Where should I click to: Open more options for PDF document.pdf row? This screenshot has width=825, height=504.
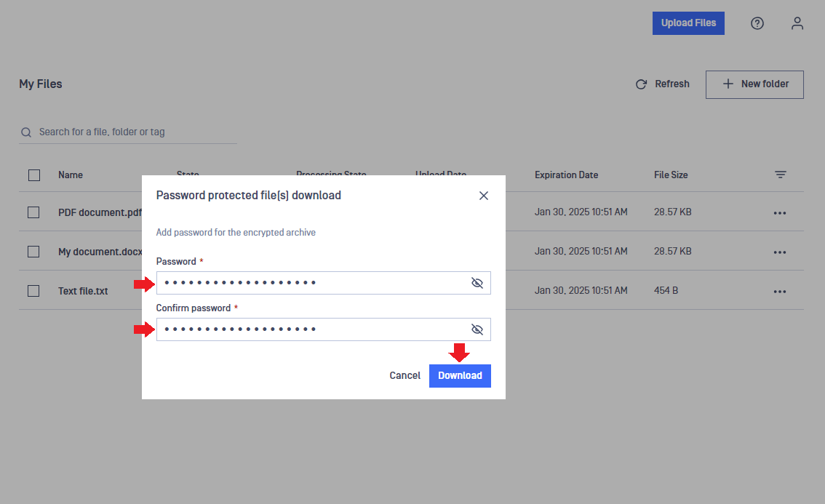pyautogui.click(x=780, y=213)
